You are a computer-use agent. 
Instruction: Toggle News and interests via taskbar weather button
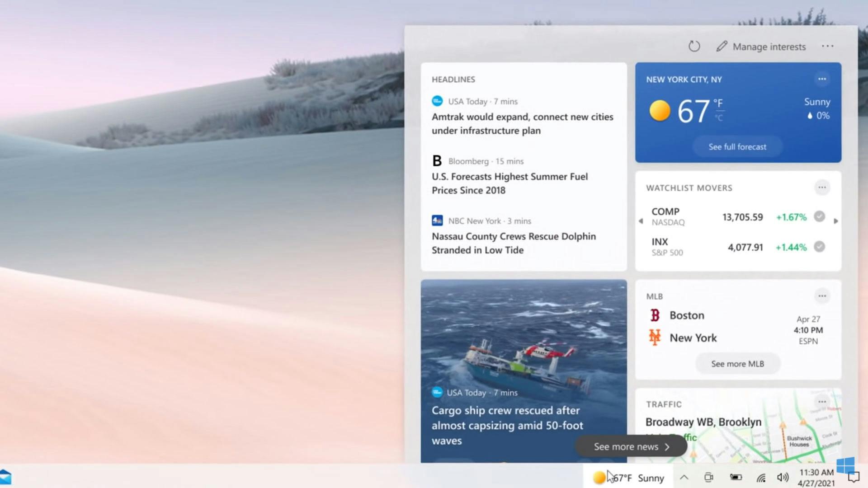[x=628, y=478]
